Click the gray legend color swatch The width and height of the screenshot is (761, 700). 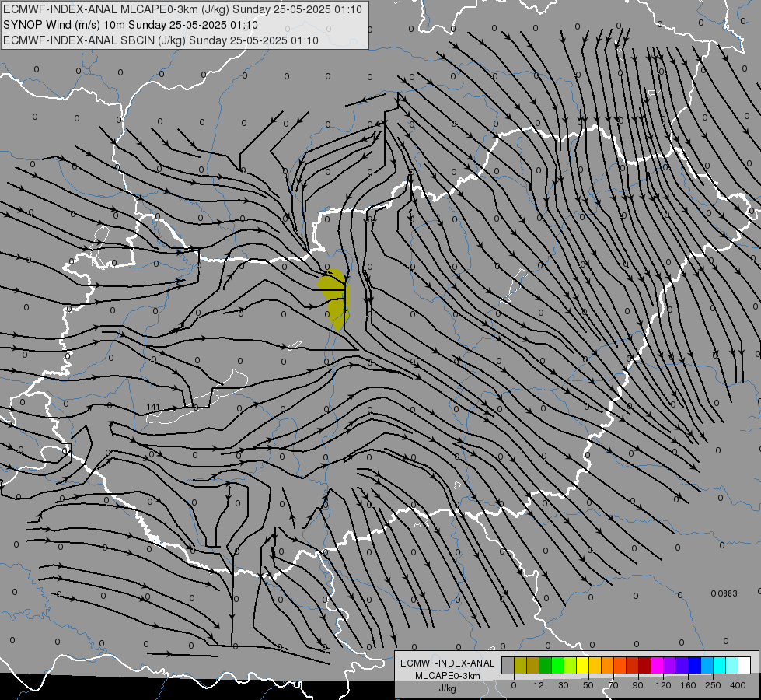coord(508,665)
